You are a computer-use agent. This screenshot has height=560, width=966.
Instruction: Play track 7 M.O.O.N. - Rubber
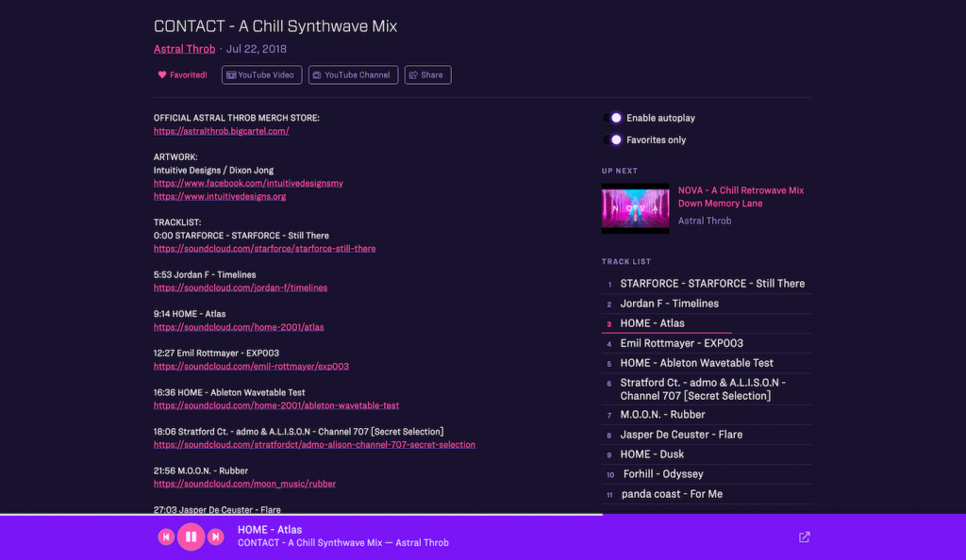[x=707, y=415]
